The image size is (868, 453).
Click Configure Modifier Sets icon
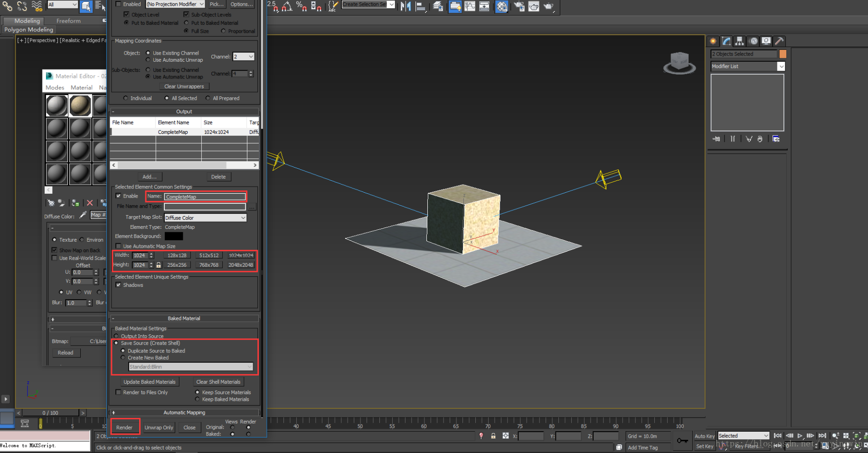click(x=776, y=139)
